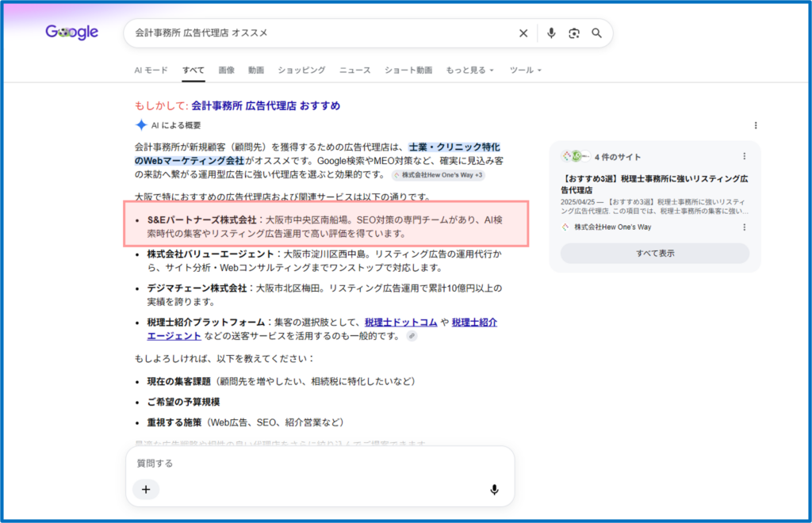Open Google Lens image search
Image resolution: width=812 pixels, height=523 pixels.
tap(574, 33)
